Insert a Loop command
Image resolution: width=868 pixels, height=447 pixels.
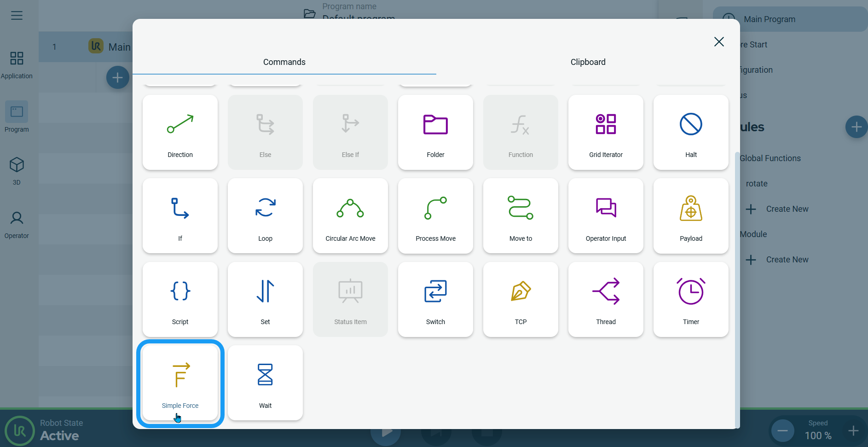[x=265, y=216]
